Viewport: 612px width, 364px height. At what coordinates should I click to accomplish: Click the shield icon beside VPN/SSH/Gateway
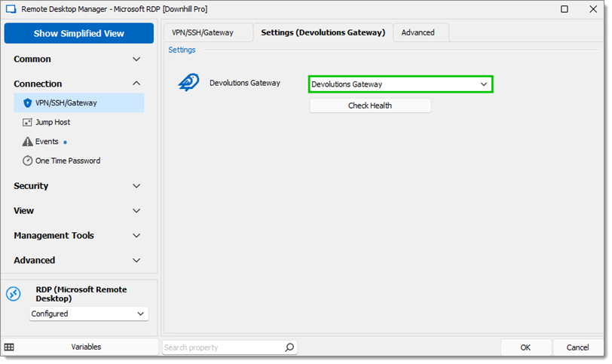(x=27, y=103)
